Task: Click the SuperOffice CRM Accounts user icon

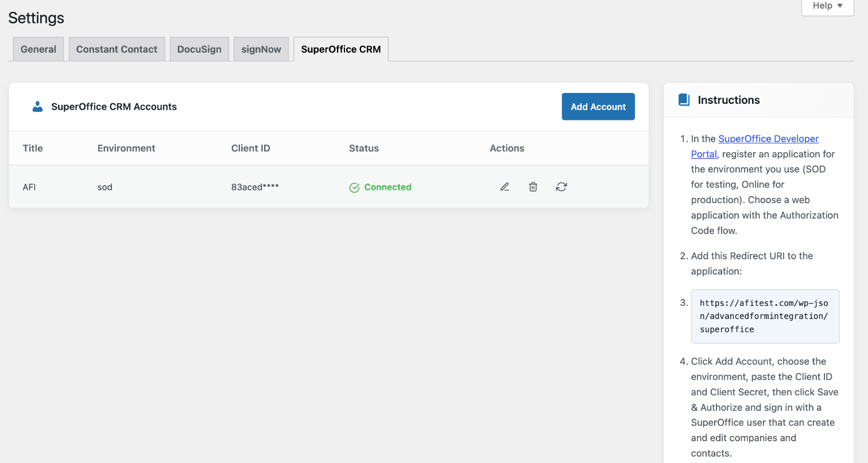Action: coord(38,107)
